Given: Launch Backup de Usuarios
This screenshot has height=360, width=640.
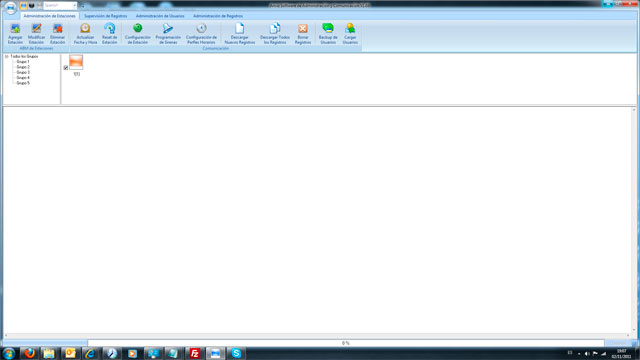Looking at the screenshot, I should click(x=328, y=33).
